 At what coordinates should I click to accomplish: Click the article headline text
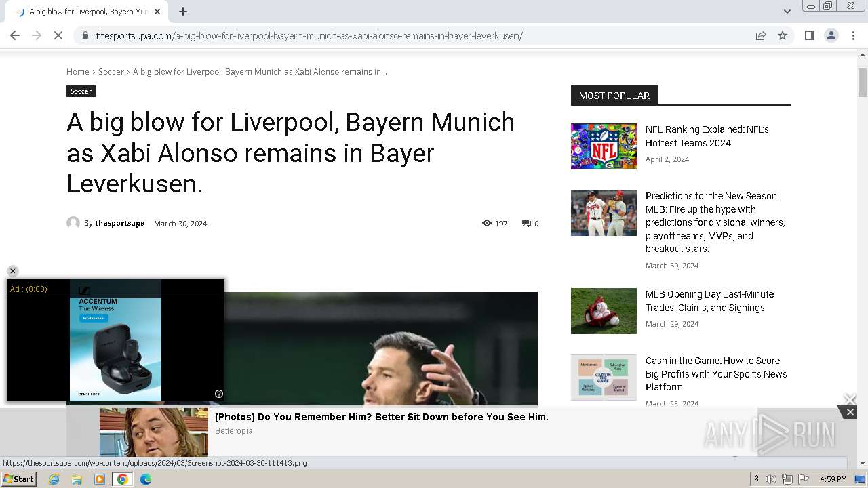pyautogui.click(x=291, y=153)
